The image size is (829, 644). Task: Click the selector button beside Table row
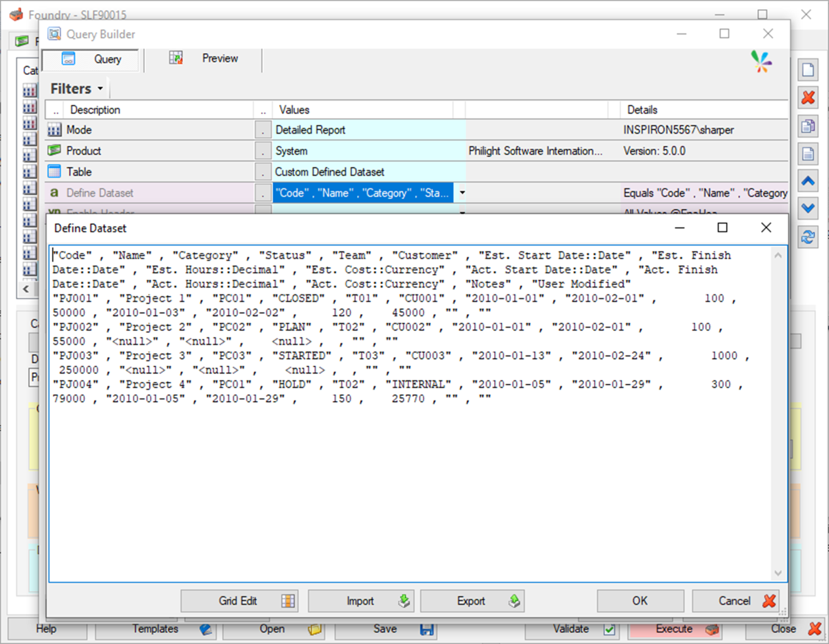[x=263, y=172]
